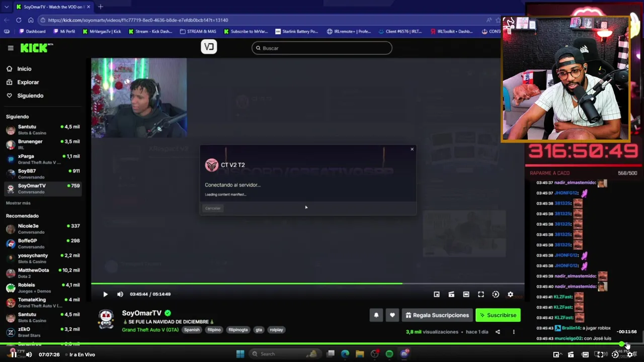Toggle theater mode in Kick player
644x362 pixels.
(466, 294)
